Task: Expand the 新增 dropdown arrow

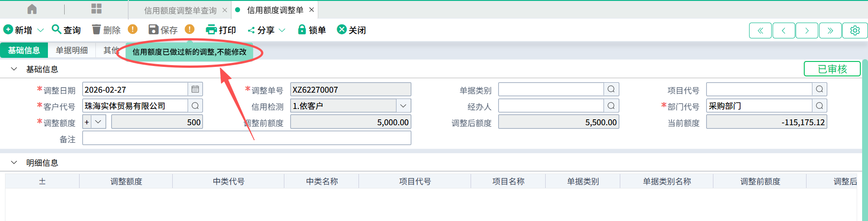Action: click(x=40, y=30)
